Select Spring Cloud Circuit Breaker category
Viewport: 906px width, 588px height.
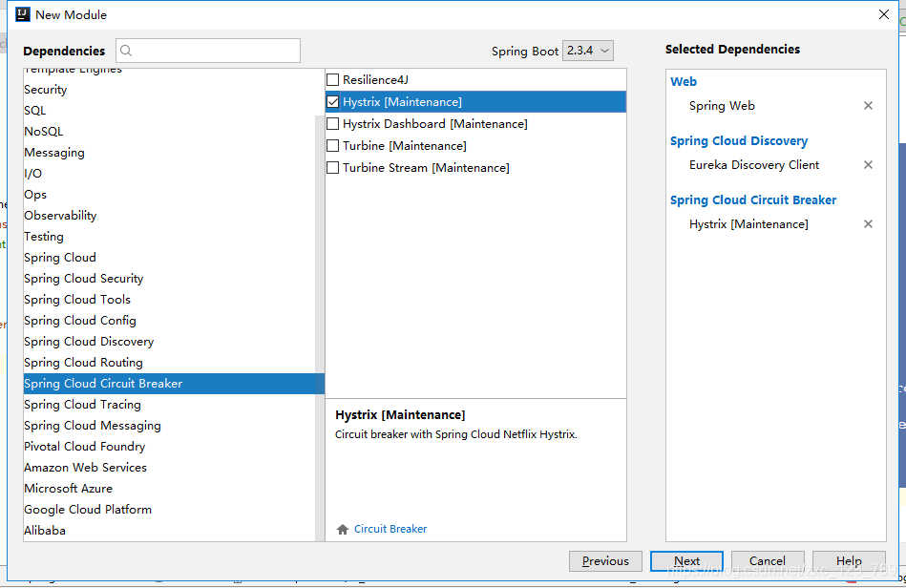tap(174, 384)
